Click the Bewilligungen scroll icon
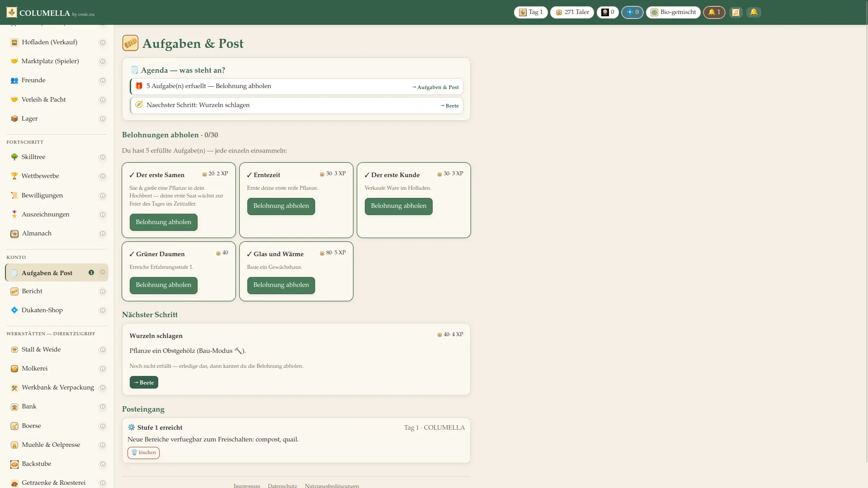 click(14, 195)
